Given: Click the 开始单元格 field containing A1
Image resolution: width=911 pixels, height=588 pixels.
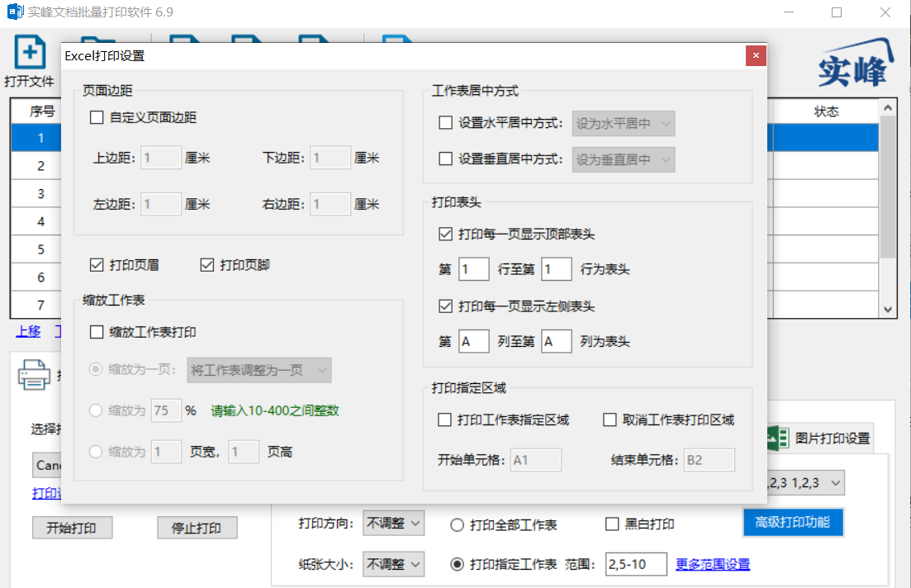Looking at the screenshot, I should click(x=536, y=460).
